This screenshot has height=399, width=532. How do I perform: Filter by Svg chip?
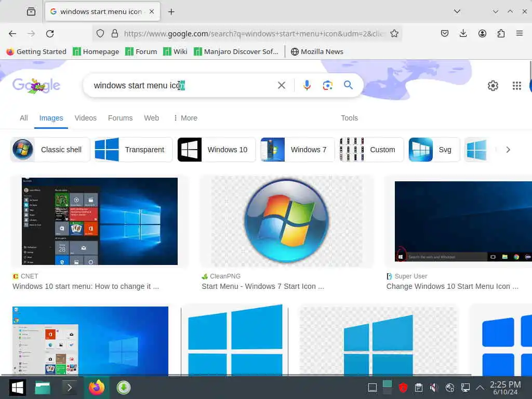coord(434,150)
